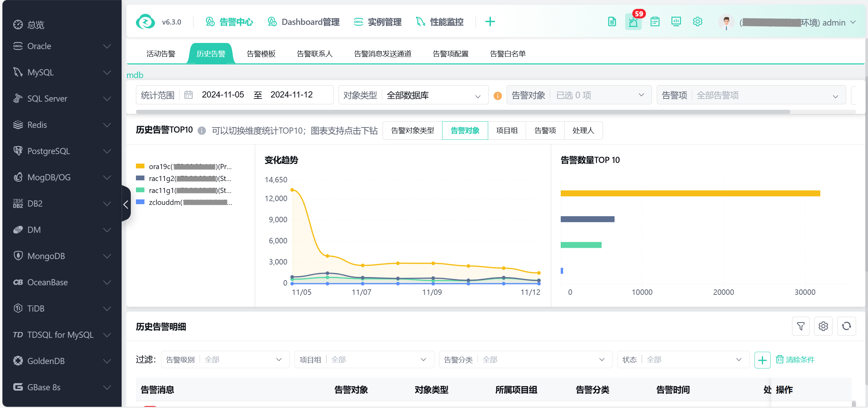
Task: Click the clipboard icon in top header
Action: click(x=655, y=22)
